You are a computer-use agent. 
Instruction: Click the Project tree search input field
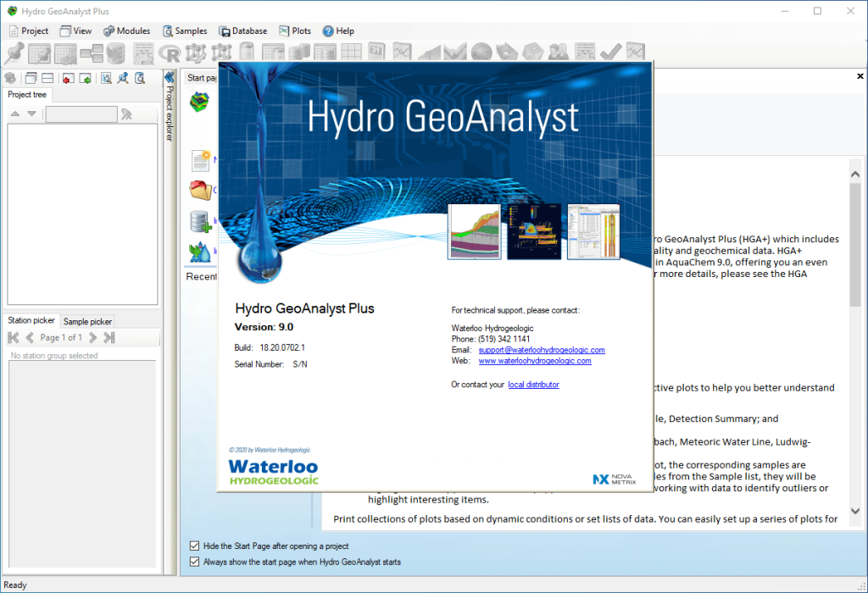pos(81,114)
